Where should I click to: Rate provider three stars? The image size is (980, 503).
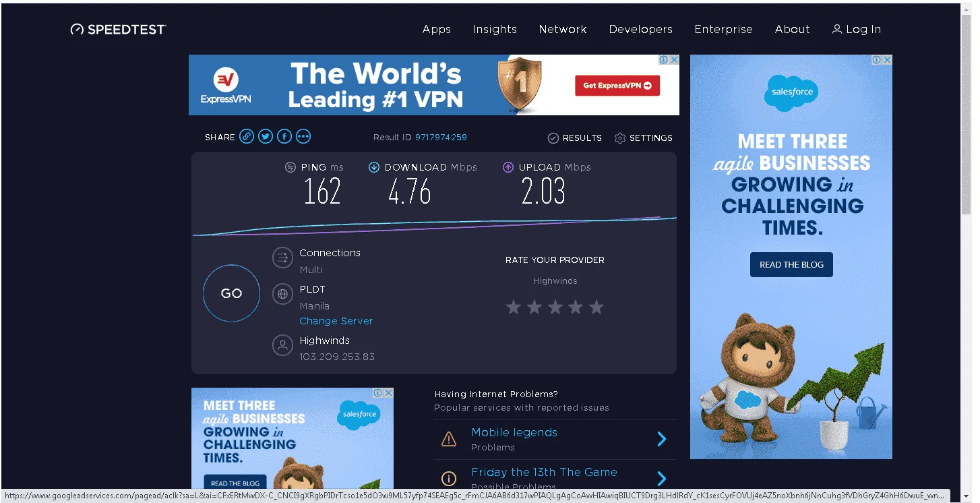(555, 307)
